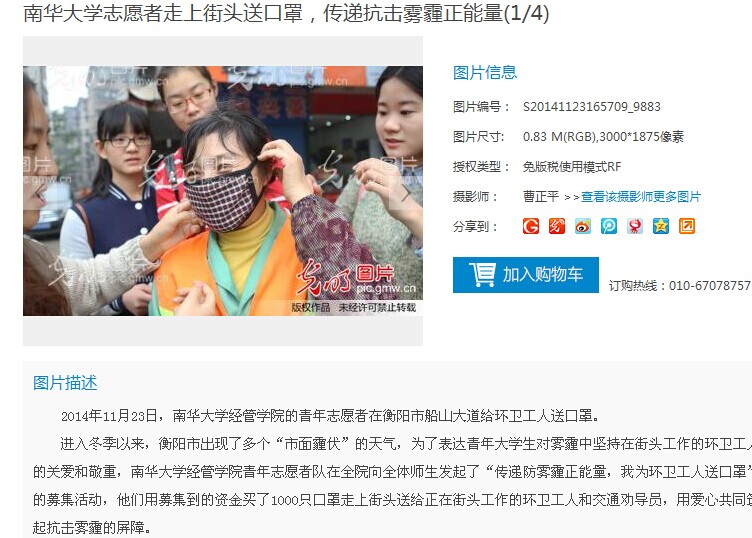
Task: Click the 加入购物车 button
Action: coord(526,275)
